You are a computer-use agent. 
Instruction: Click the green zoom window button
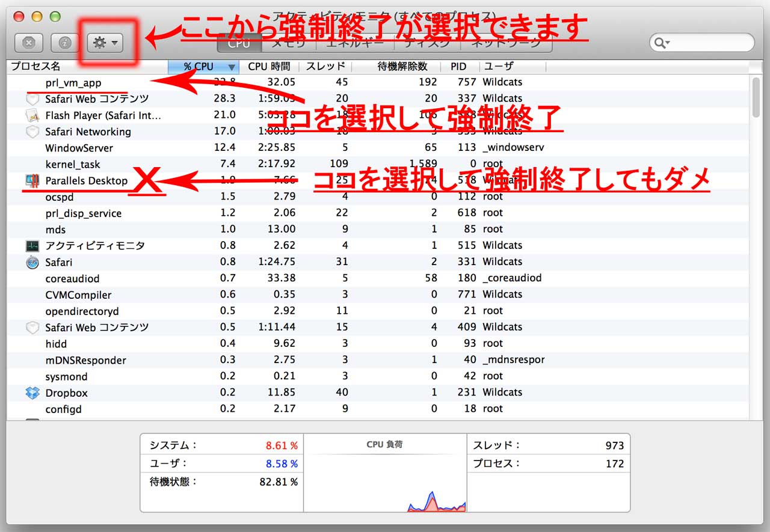(x=55, y=16)
